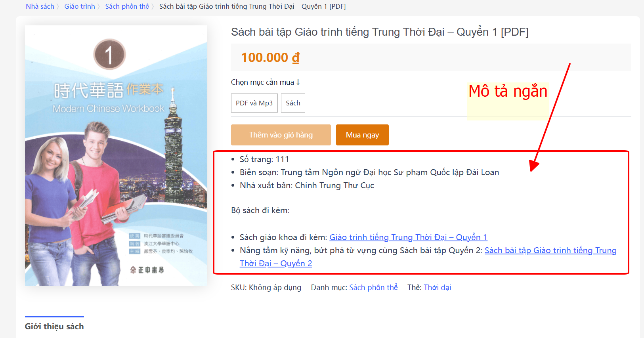Click the down arrow beside Chọn mục cần mua
Viewport: 644px width, 338px height.
[x=298, y=82]
